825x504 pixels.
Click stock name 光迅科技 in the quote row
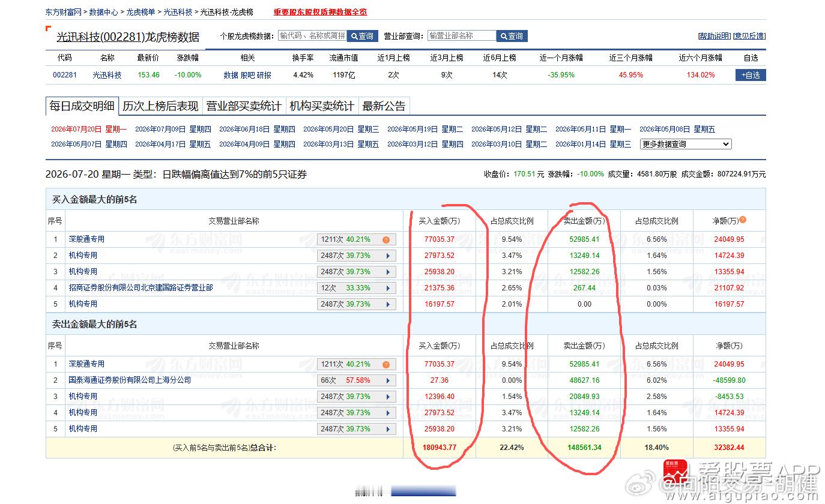tap(107, 75)
